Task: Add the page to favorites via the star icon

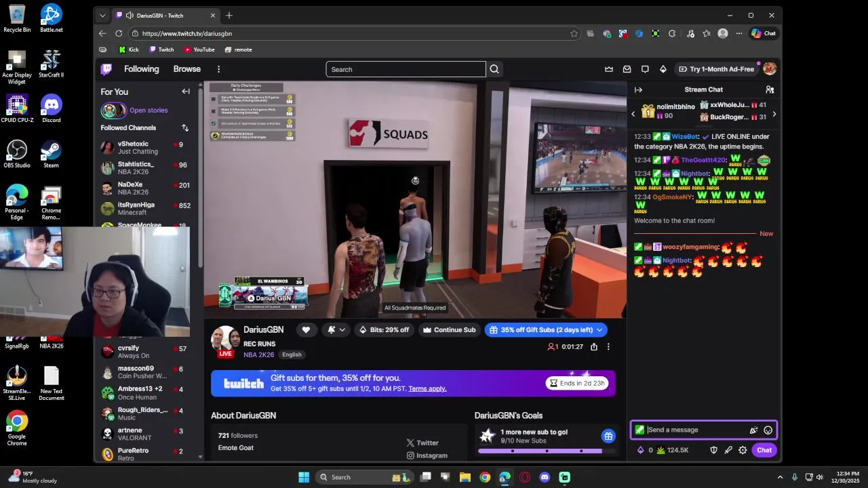Action: [x=574, y=33]
